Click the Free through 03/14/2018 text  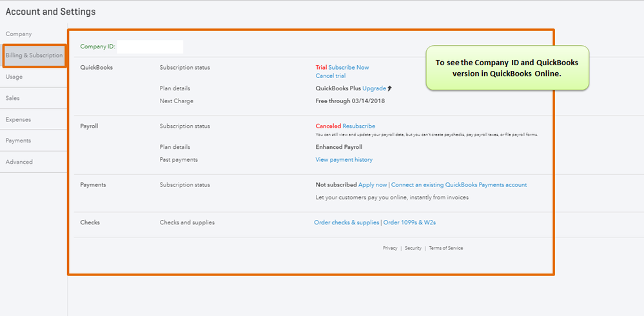[350, 101]
